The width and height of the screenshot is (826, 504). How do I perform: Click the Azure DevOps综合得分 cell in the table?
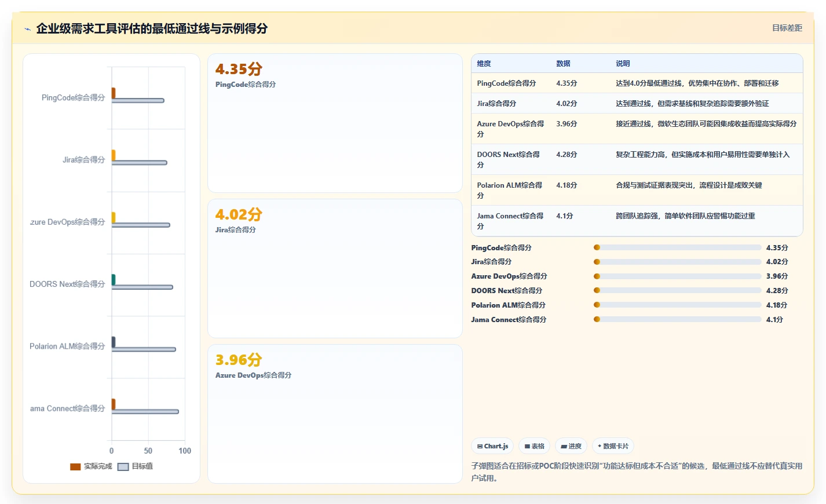tap(511, 129)
